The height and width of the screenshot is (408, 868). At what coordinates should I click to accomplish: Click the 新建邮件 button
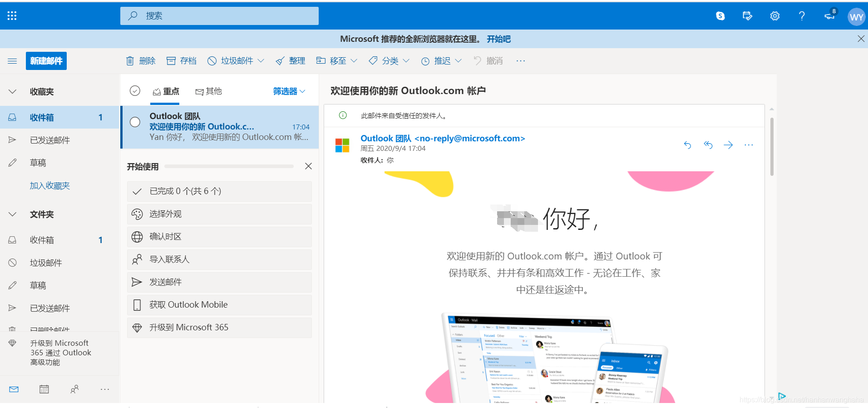click(46, 61)
